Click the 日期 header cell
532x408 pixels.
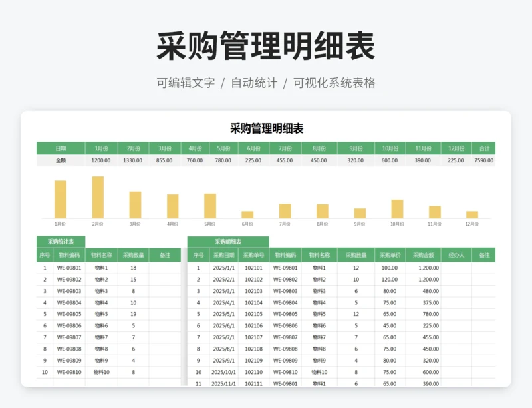[61, 149]
